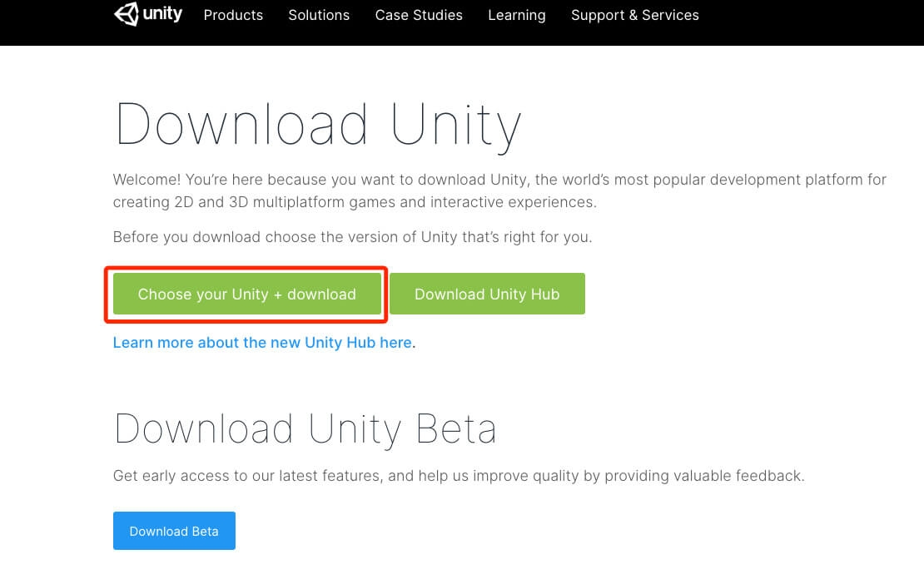Viewport: 924px width, 584px height.
Task: Click the plus sign in green download button
Action: 277,295
